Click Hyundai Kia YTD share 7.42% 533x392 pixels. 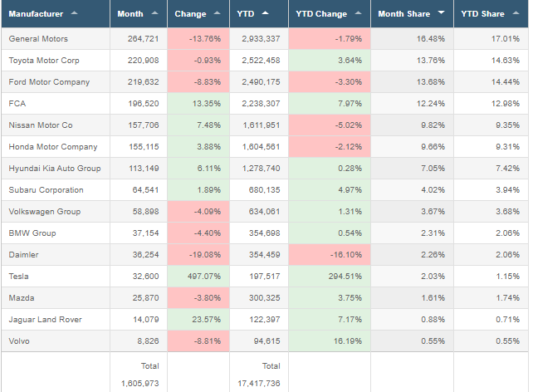[x=507, y=169]
